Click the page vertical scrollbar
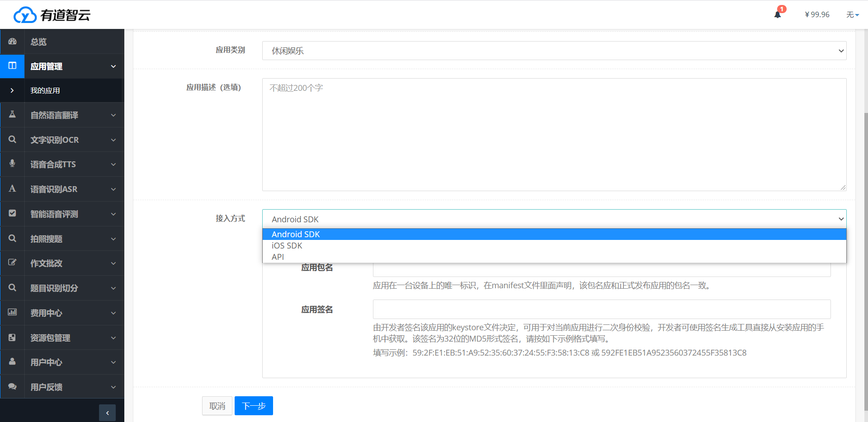 point(866,262)
